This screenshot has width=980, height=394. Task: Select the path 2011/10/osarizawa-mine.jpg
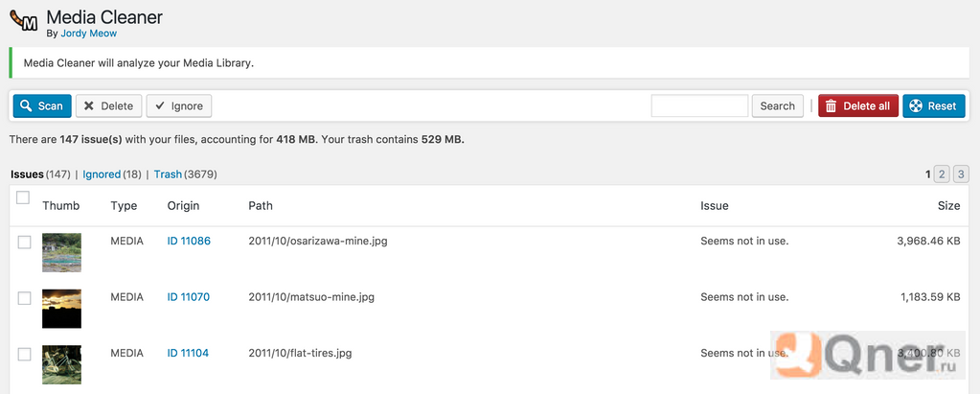(318, 241)
